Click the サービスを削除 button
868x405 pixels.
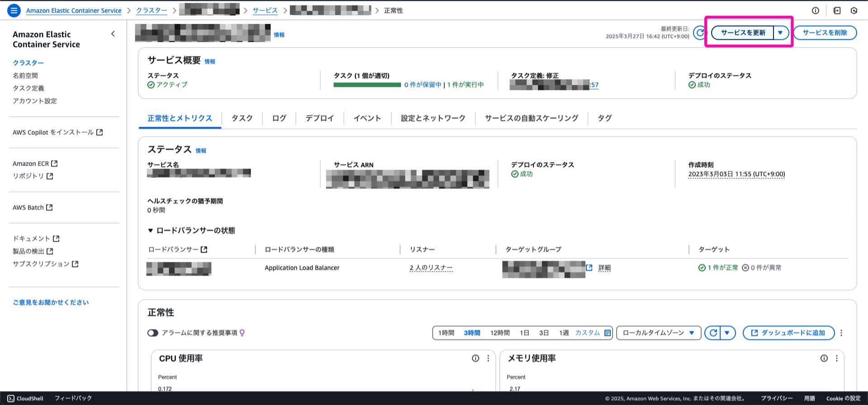(x=825, y=33)
